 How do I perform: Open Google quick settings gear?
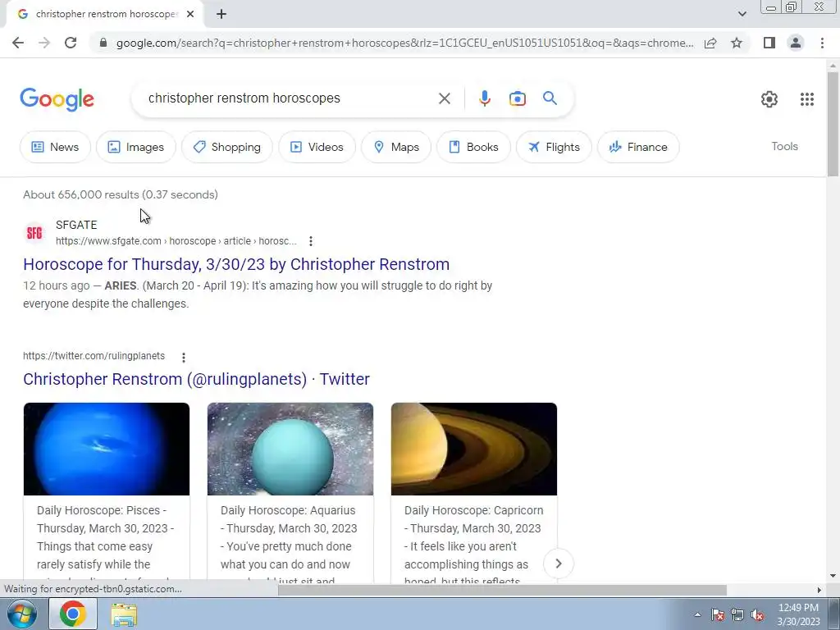[x=769, y=99]
